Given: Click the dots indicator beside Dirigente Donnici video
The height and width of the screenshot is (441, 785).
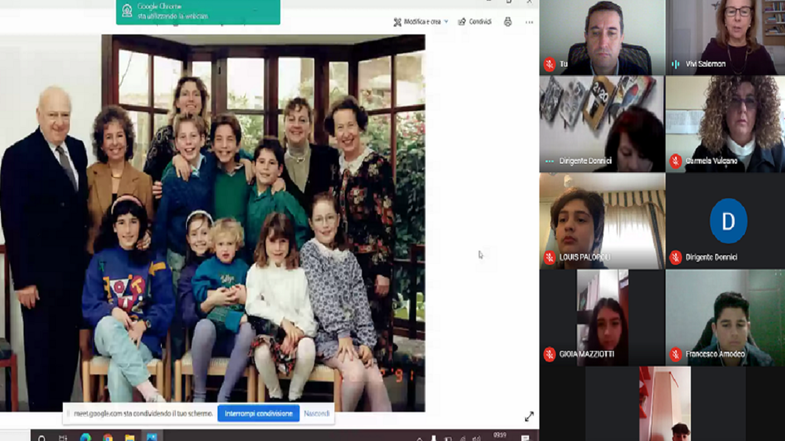Looking at the screenshot, I should 550,161.
